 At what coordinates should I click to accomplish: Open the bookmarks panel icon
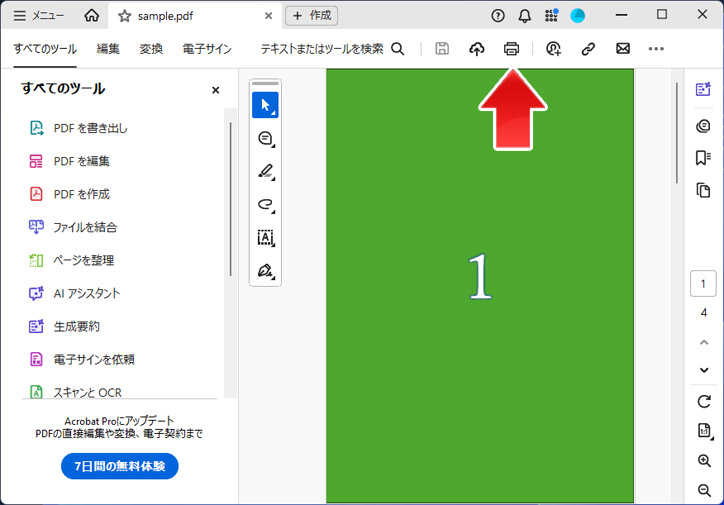[703, 157]
